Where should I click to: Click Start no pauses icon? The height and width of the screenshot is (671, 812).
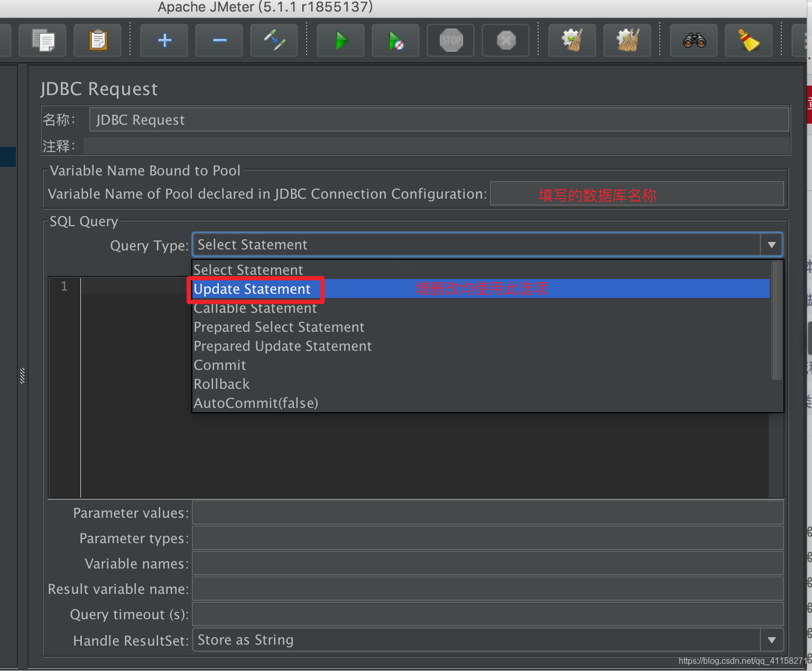click(396, 40)
